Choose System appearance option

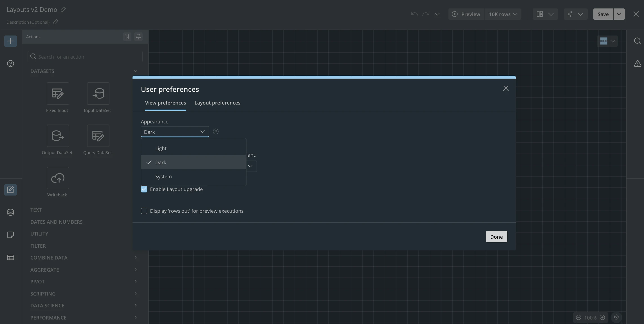tap(163, 177)
